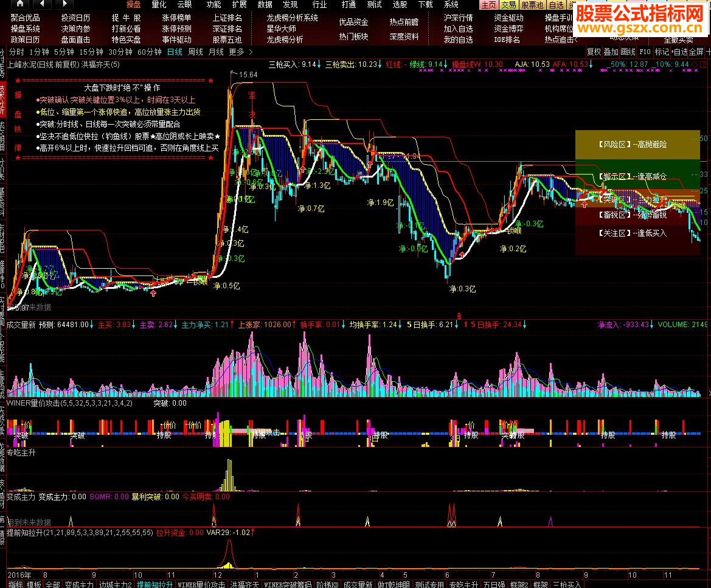Select the 变成主力 indicator tab
Image resolution: width=711 pixels, height=588 pixels.
point(79,584)
